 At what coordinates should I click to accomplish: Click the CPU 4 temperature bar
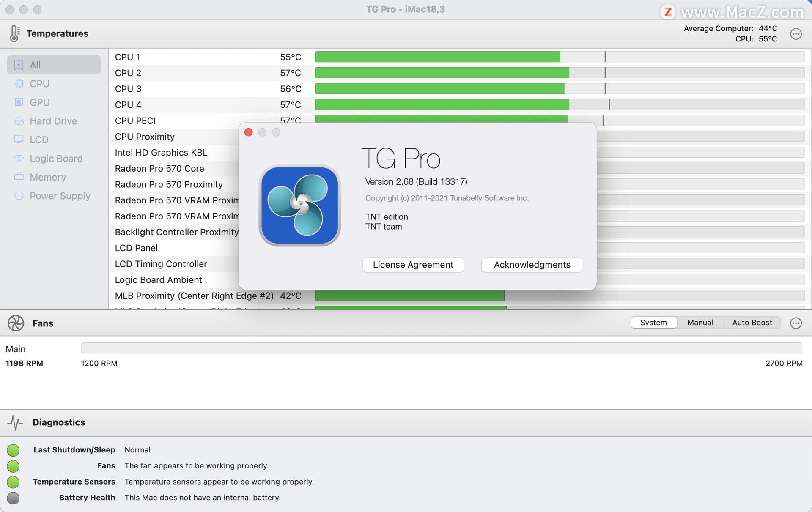560,104
